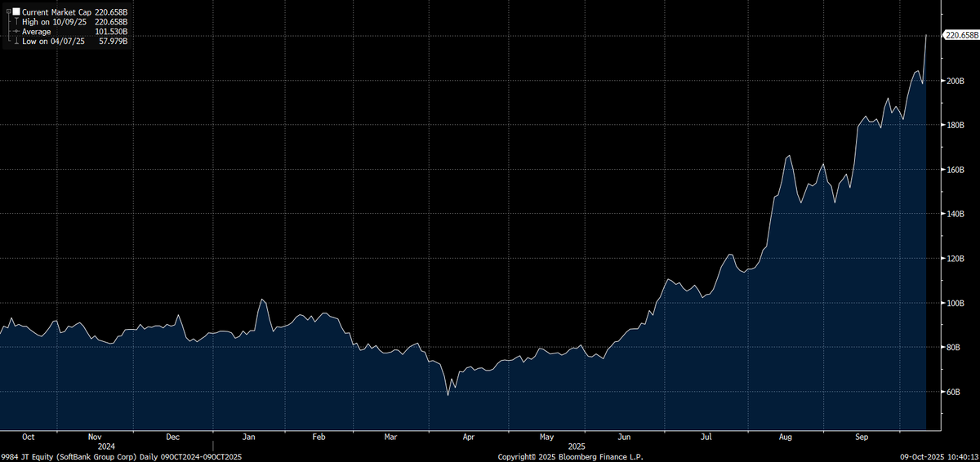Click the Oct x-axis month label

click(x=29, y=437)
